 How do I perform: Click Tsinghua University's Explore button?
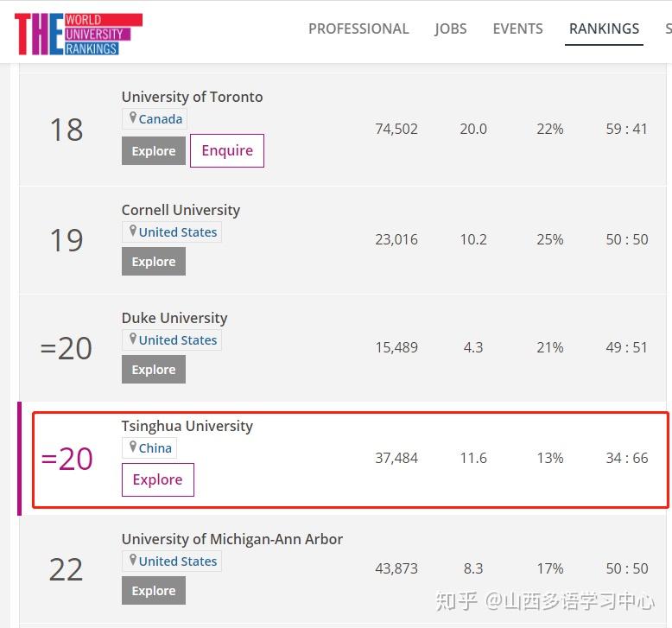click(x=157, y=480)
